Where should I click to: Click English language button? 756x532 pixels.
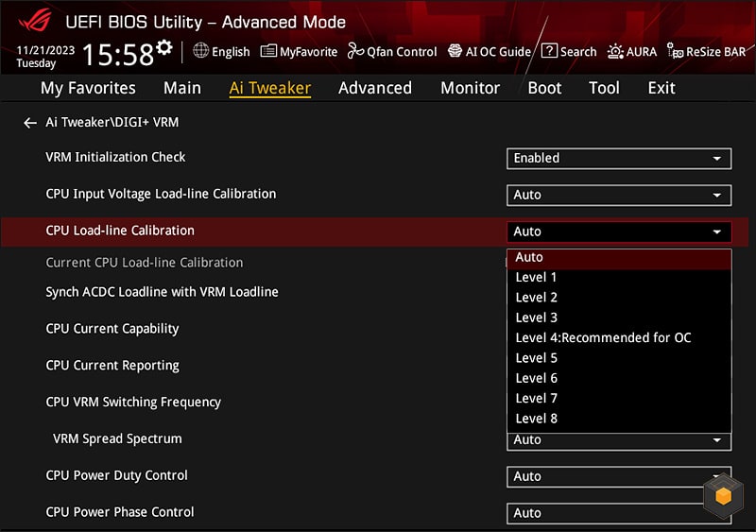point(231,52)
